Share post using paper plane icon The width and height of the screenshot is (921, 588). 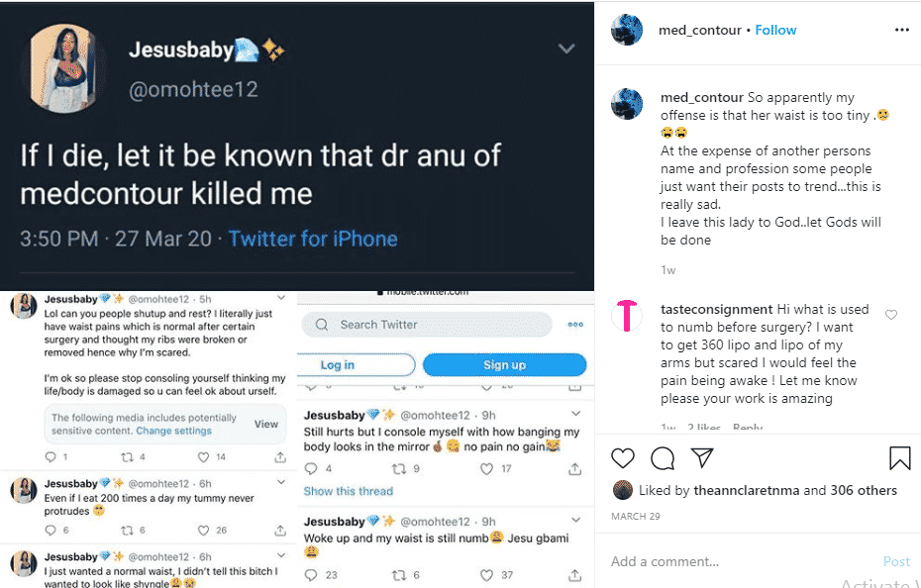702,458
